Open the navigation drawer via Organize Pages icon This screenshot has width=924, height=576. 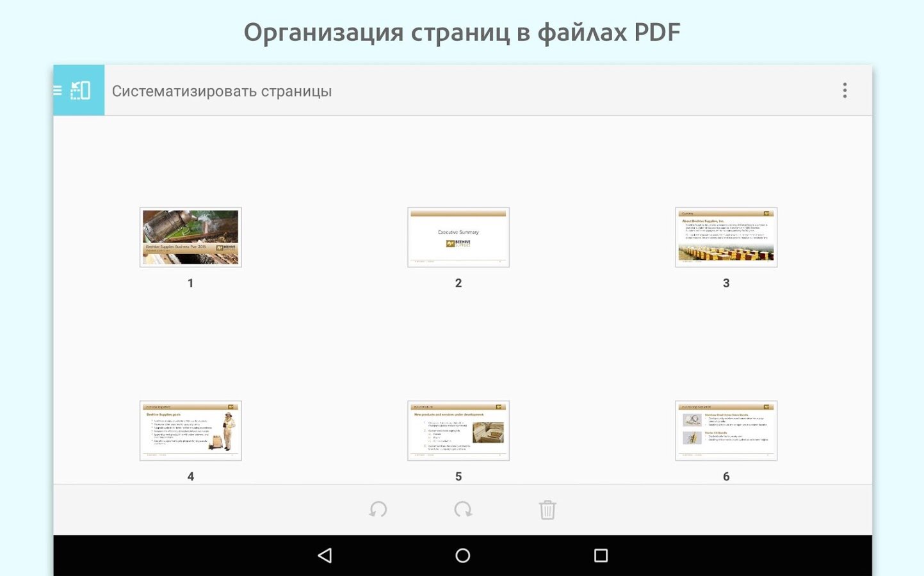(78, 90)
